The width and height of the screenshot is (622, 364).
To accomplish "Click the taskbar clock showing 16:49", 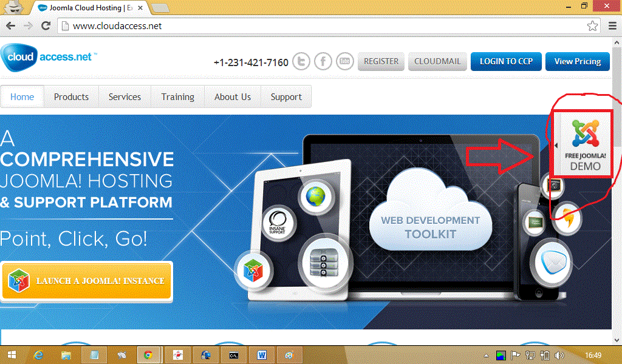I will coord(593,356).
